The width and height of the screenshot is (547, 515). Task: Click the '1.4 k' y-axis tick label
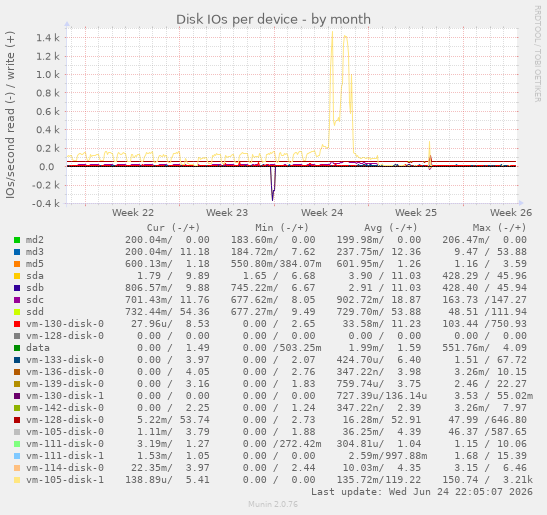pyautogui.click(x=48, y=38)
